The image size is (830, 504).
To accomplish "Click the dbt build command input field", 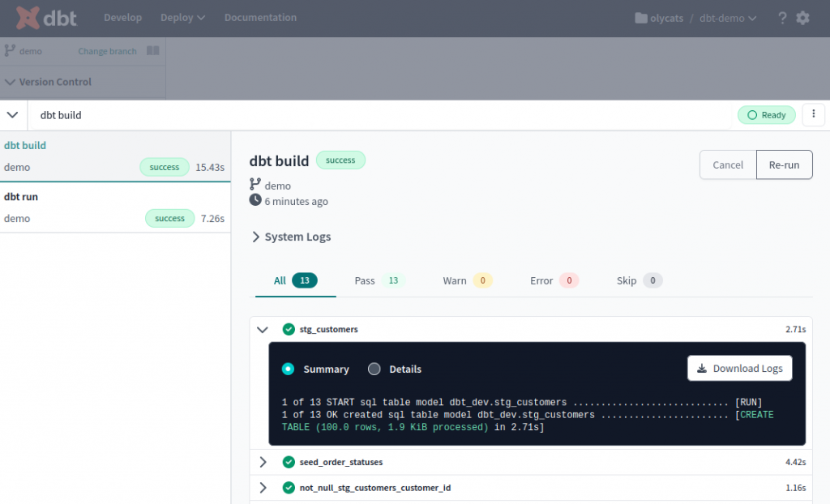I will point(381,115).
